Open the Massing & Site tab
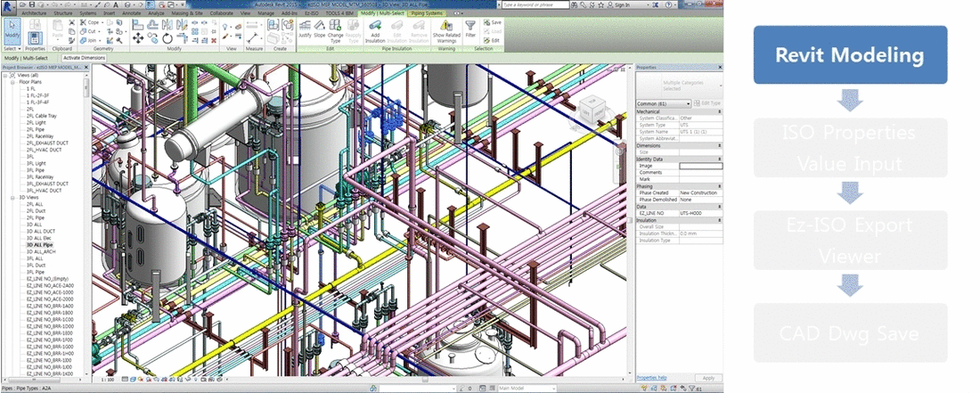Screen dimensions: 980x393 189,13
